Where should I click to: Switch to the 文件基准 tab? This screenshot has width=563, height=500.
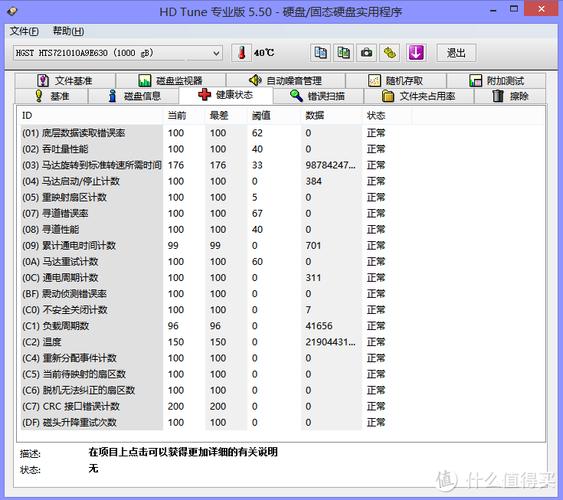tap(65, 80)
